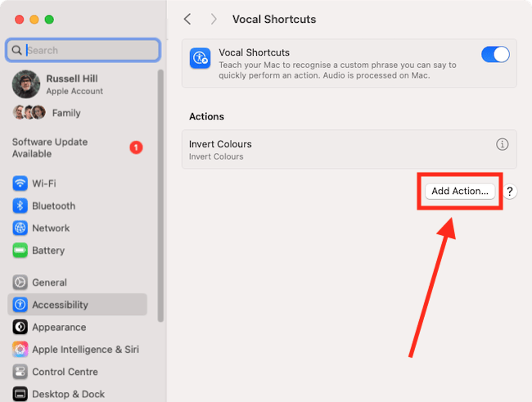532x402 pixels.
Task: Open the Family sharing entry
Action: point(65,113)
